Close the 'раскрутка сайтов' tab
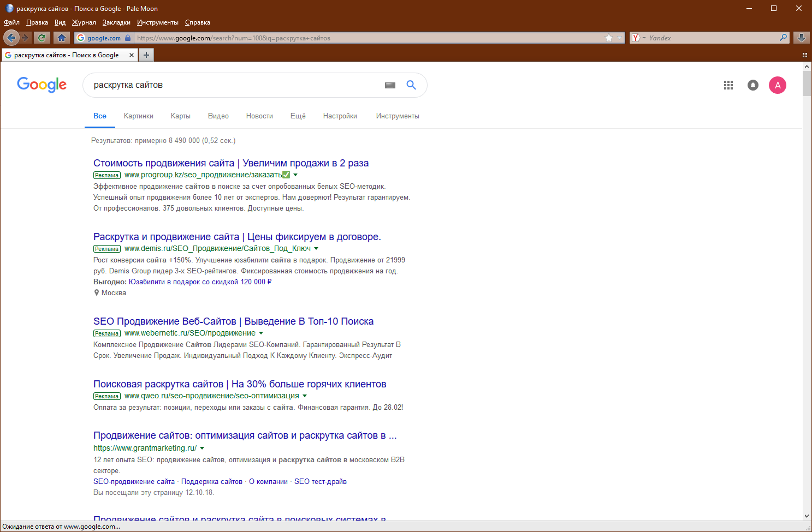 (x=132, y=55)
